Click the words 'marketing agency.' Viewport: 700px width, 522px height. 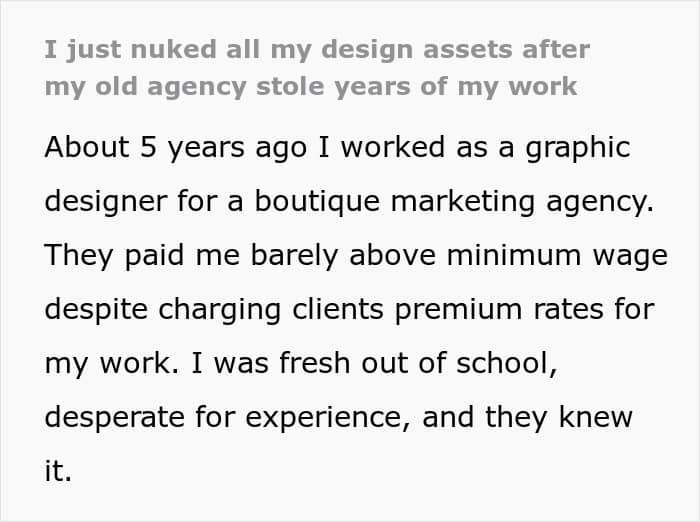[522, 202]
